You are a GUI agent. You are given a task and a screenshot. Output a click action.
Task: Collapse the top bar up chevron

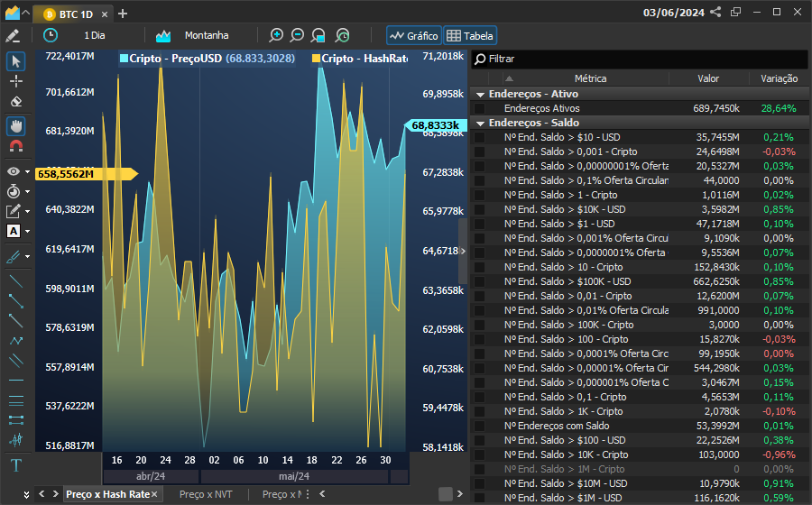coord(25,13)
